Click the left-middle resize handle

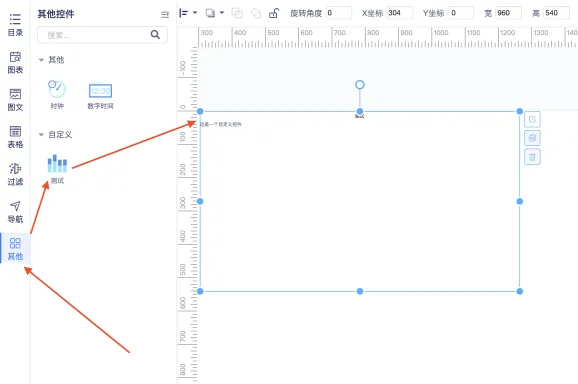pyautogui.click(x=200, y=201)
